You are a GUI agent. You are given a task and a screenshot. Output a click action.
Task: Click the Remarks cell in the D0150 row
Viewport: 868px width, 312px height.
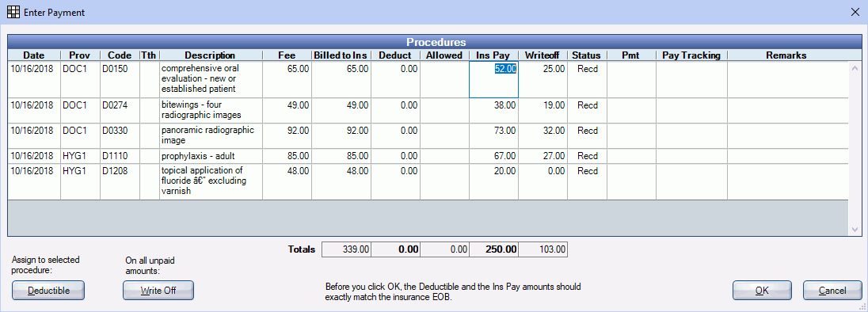click(787, 80)
